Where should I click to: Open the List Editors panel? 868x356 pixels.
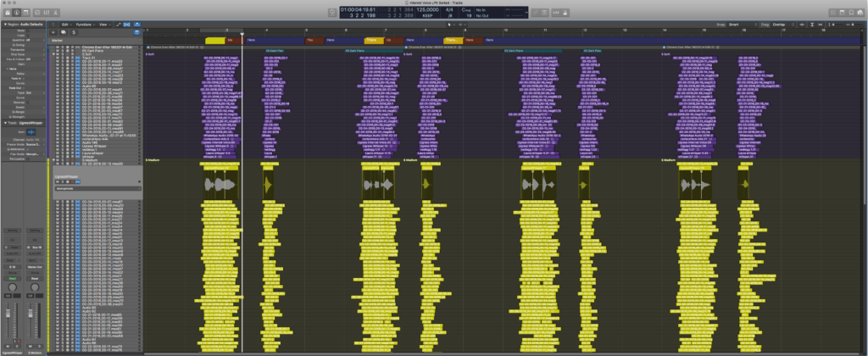click(832, 14)
